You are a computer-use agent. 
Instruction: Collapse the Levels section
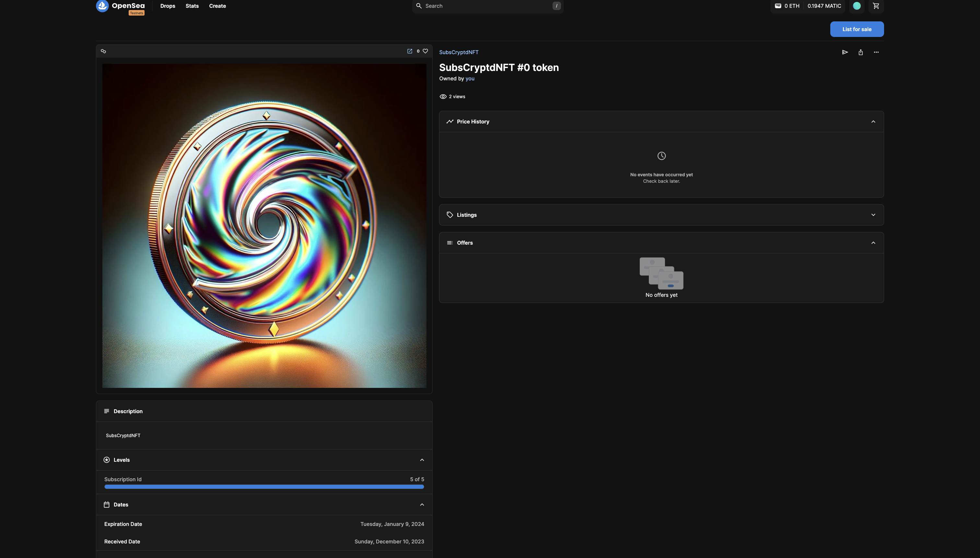pyautogui.click(x=422, y=460)
